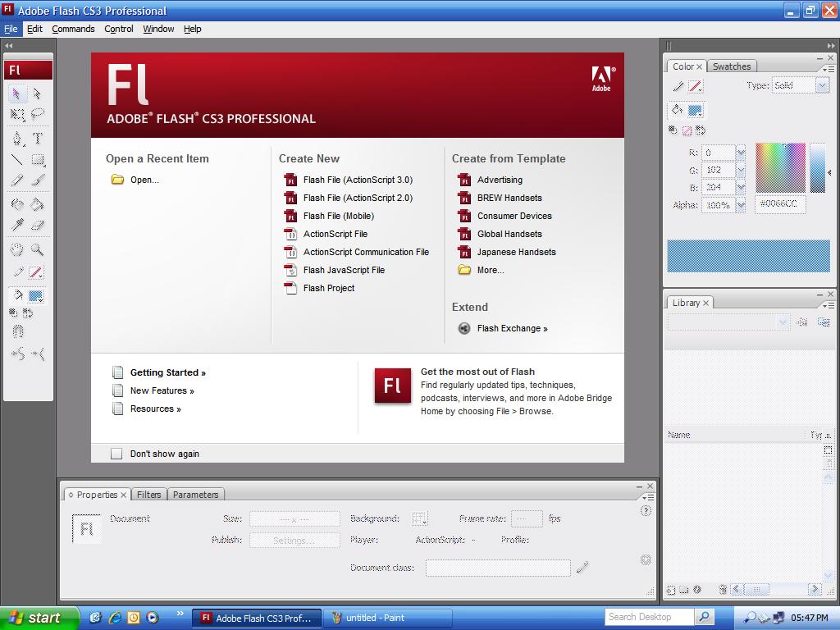Click the New Library Panel icon
This screenshot has width=840, height=630.
click(824, 322)
